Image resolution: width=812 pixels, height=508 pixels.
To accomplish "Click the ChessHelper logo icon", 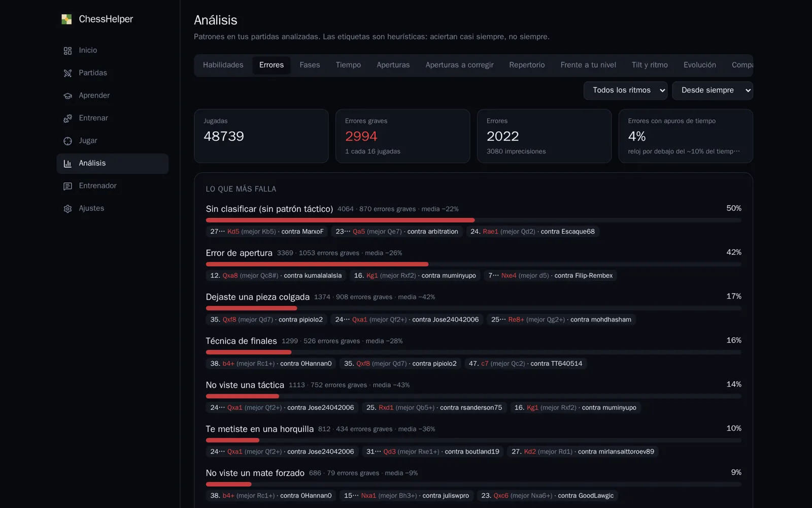I will [x=66, y=19].
